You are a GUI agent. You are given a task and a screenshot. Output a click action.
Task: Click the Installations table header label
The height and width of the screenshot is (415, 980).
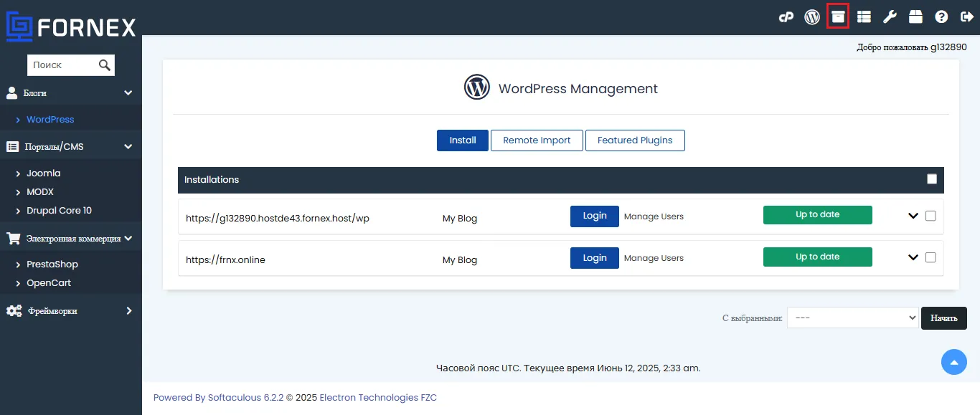click(x=212, y=180)
